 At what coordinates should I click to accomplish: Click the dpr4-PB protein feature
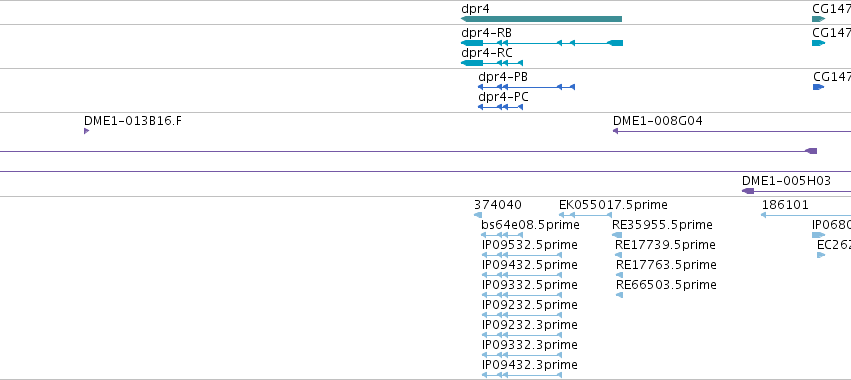pyautogui.click(x=526, y=87)
